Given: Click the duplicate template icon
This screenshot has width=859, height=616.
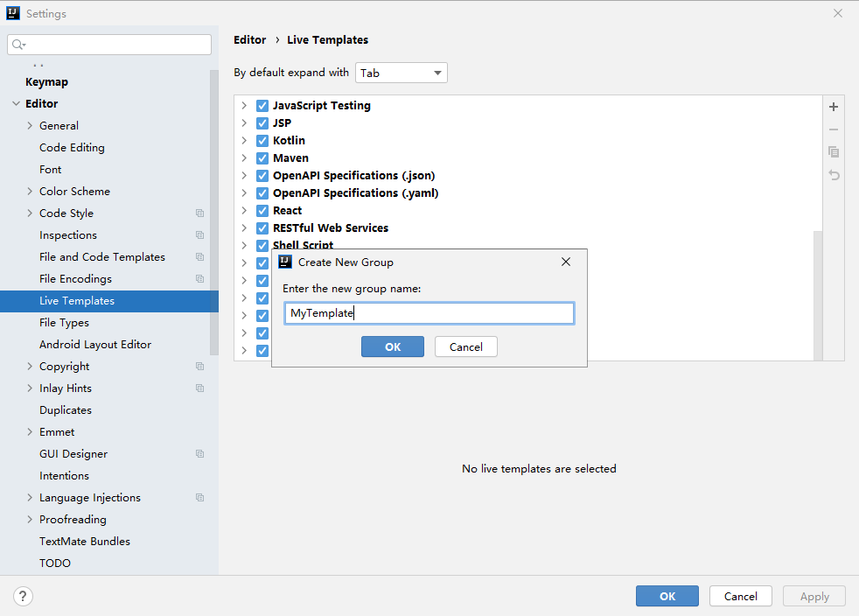Looking at the screenshot, I should (834, 152).
